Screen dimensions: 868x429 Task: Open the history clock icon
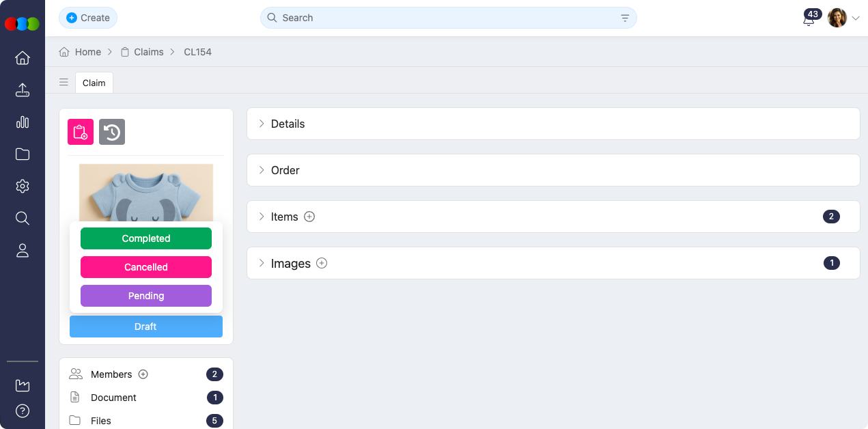point(112,132)
